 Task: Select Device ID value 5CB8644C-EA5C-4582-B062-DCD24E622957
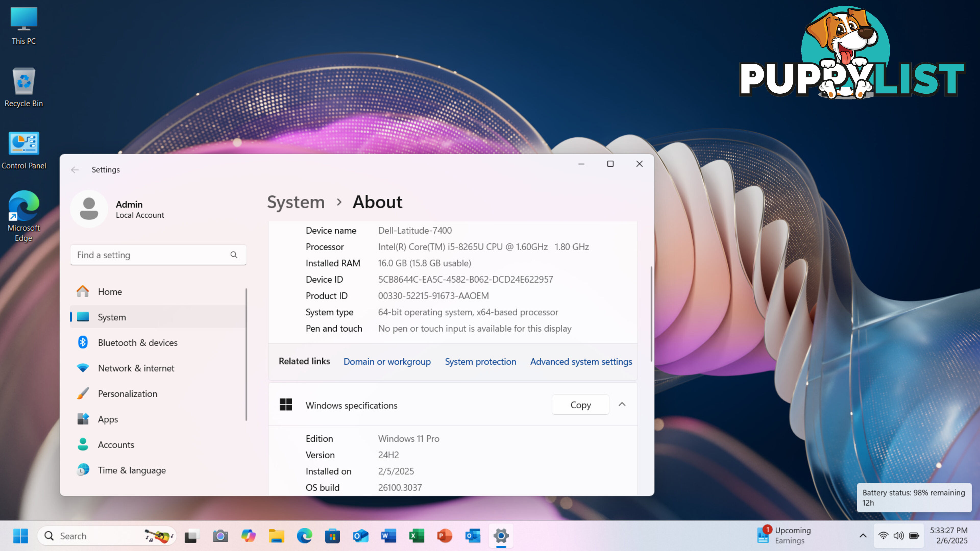[465, 280]
